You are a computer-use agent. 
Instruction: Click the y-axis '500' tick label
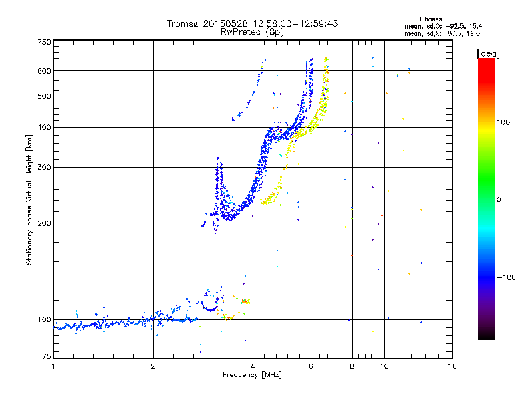click(x=44, y=96)
